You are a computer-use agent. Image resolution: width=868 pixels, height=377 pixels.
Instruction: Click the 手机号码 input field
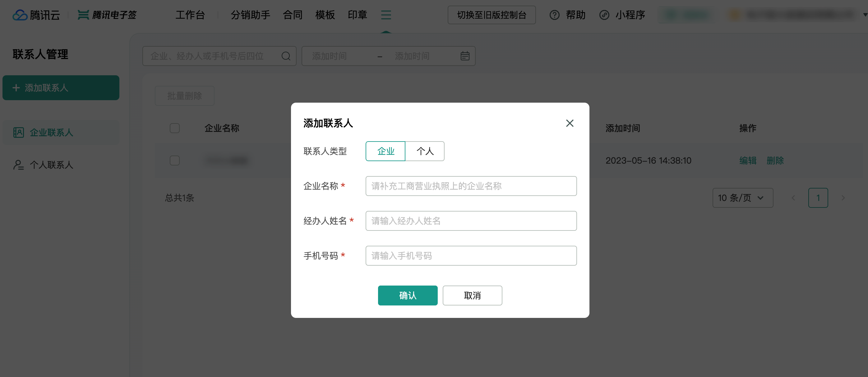(x=471, y=256)
